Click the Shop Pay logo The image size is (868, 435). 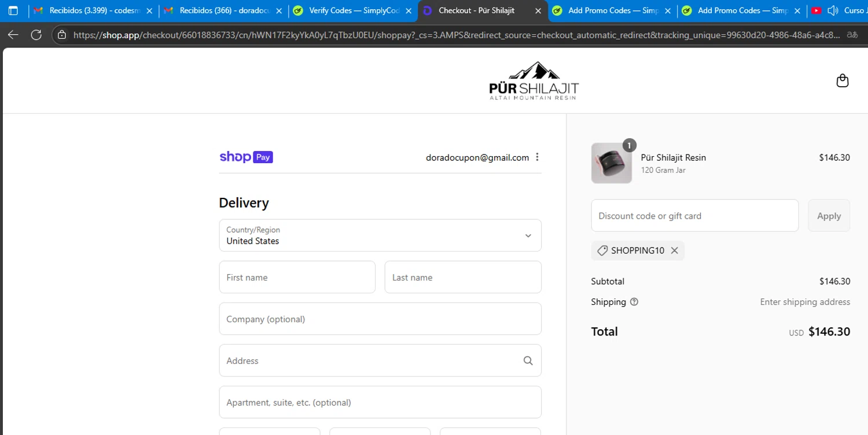[x=246, y=157]
